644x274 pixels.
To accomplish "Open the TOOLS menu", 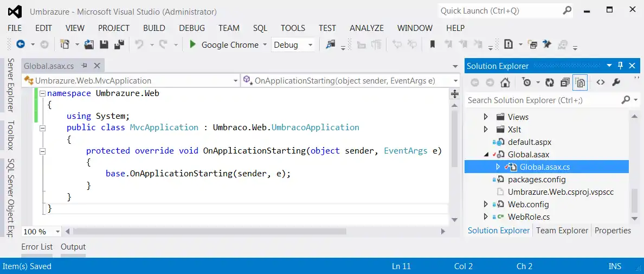I will (x=293, y=28).
